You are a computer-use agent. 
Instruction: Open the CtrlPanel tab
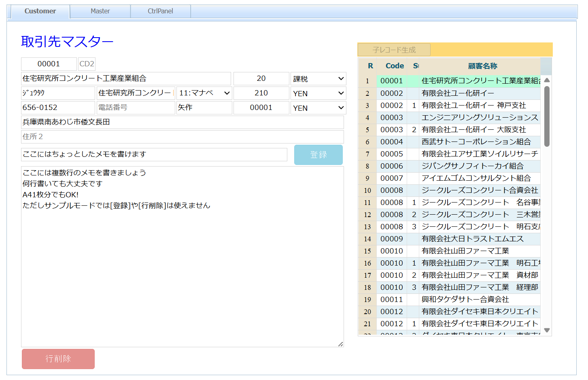(160, 11)
